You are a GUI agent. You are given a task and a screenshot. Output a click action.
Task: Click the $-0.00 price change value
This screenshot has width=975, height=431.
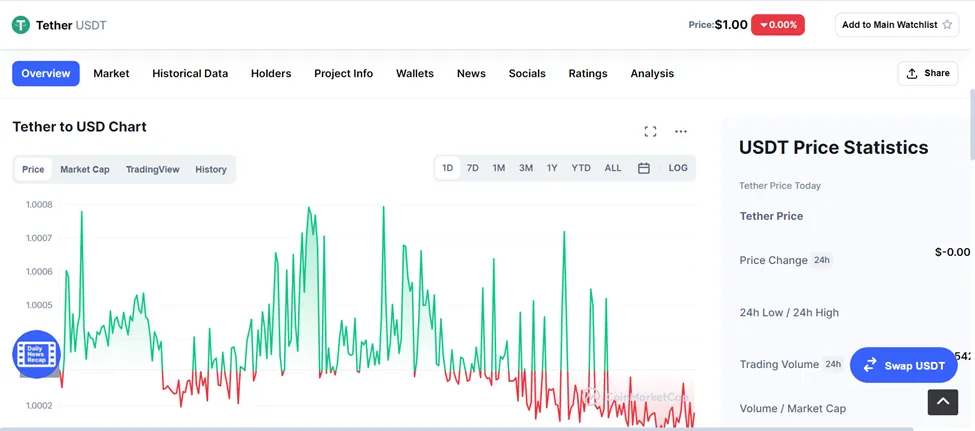tap(952, 252)
